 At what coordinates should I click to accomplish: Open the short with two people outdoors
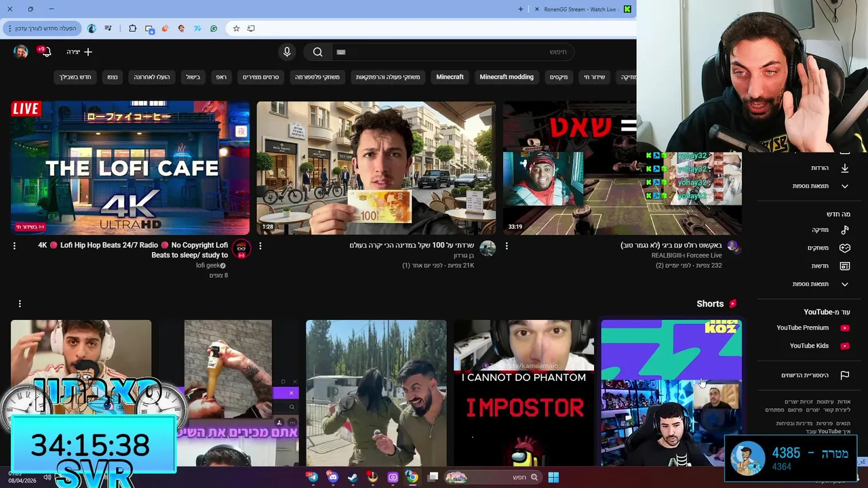(x=376, y=393)
